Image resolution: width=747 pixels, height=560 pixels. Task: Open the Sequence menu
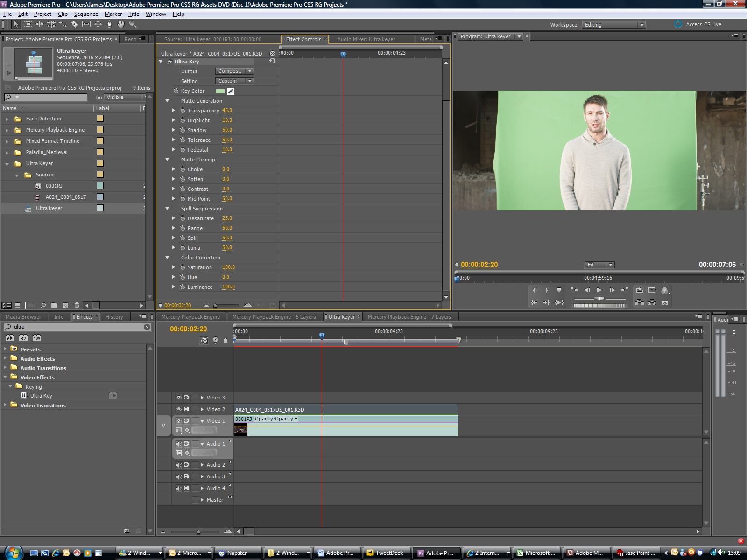coord(86,14)
